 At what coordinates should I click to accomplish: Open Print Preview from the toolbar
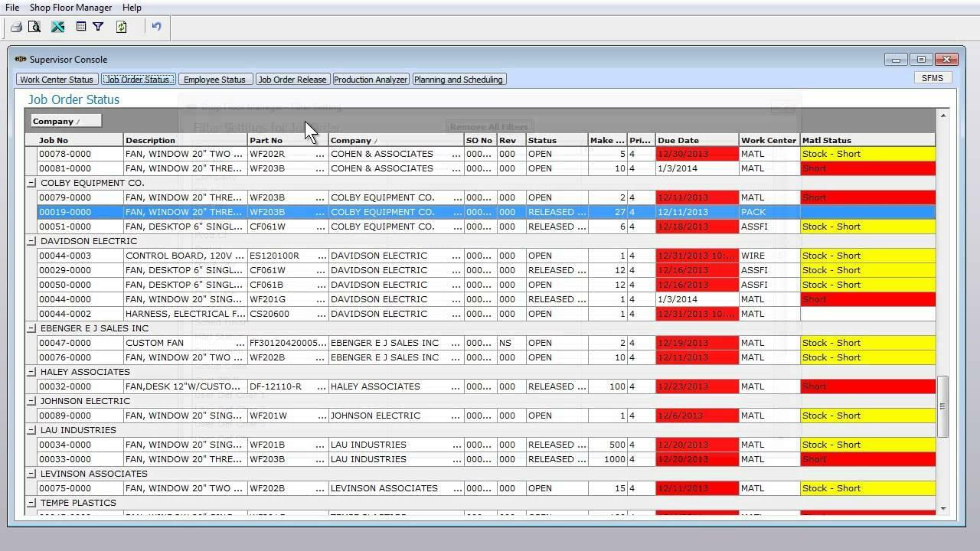coord(34,27)
